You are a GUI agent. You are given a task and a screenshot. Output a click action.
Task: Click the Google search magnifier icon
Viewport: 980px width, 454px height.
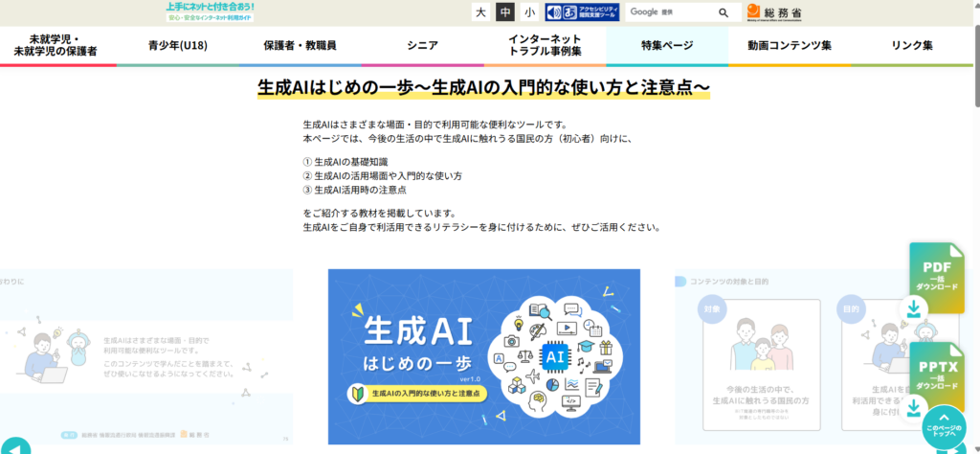[x=724, y=12]
